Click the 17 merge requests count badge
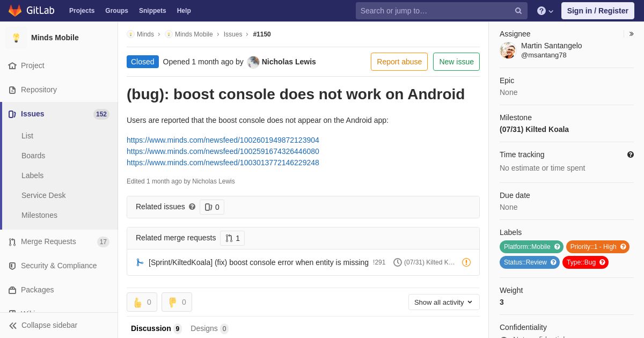Screen dimensions: 644x338 pos(103,242)
